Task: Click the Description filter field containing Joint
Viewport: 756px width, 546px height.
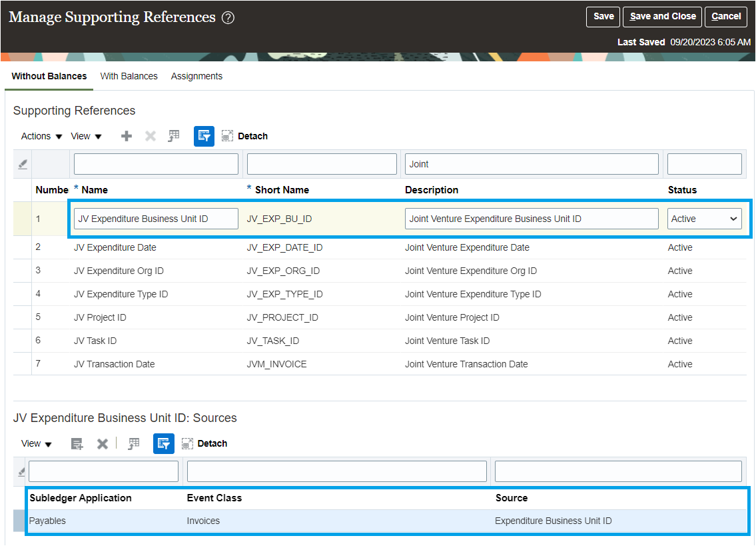Action: click(x=532, y=164)
